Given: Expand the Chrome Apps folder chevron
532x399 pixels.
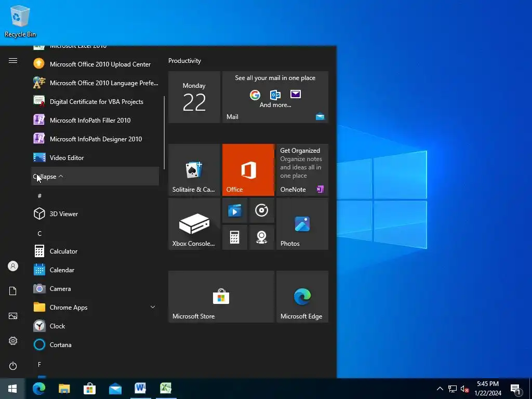Looking at the screenshot, I should pos(153,307).
